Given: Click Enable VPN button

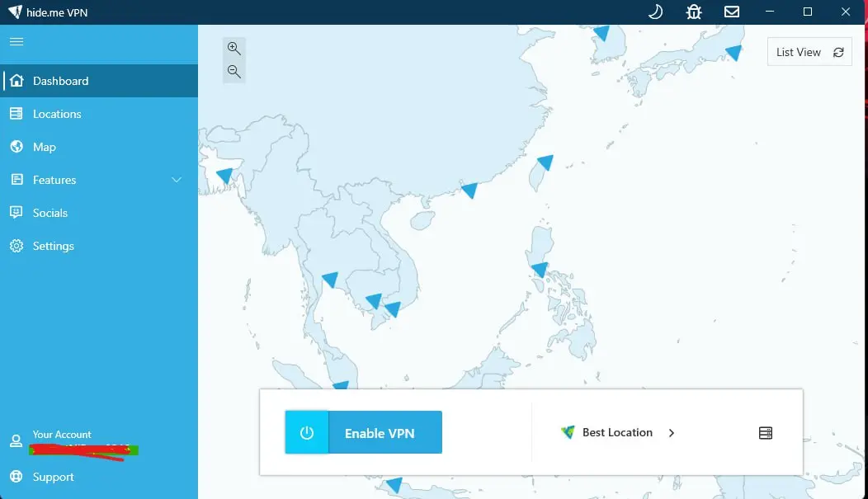Looking at the screenshot, I should pos(364,433).
